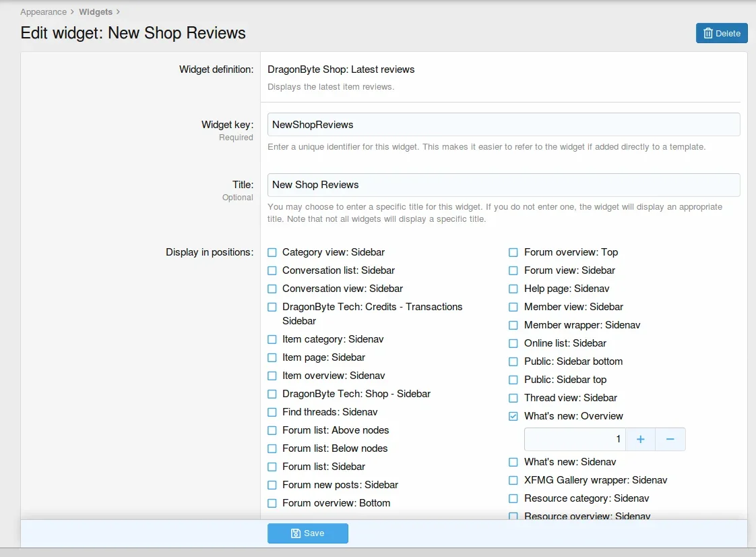Click 'Displays the latest item reviews.' description
The width and height of the screenshot is (756, 557).
point(331,87)
